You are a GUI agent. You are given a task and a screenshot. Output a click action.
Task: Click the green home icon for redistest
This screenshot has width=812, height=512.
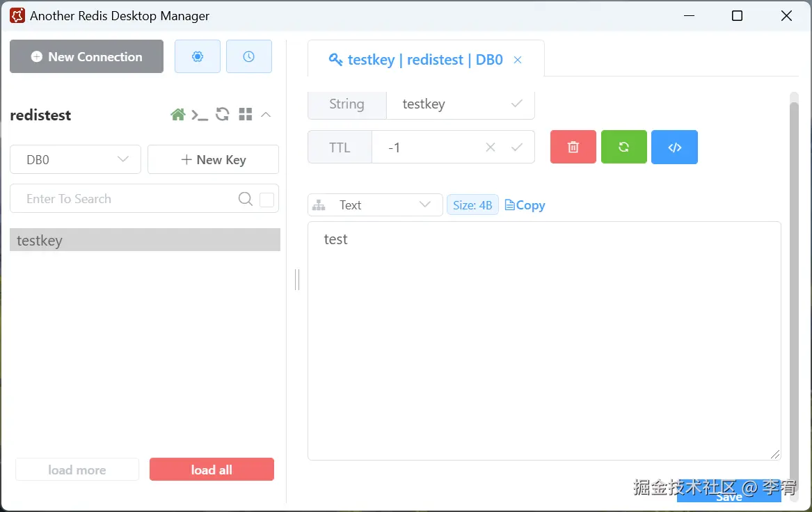[x=177, y=114]
